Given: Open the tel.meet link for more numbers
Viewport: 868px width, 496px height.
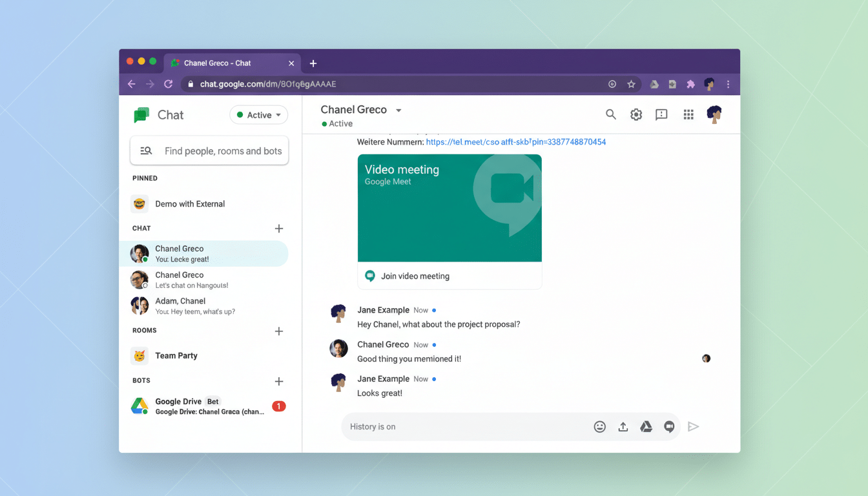Looking at the screenshot, I should point(516,142).
